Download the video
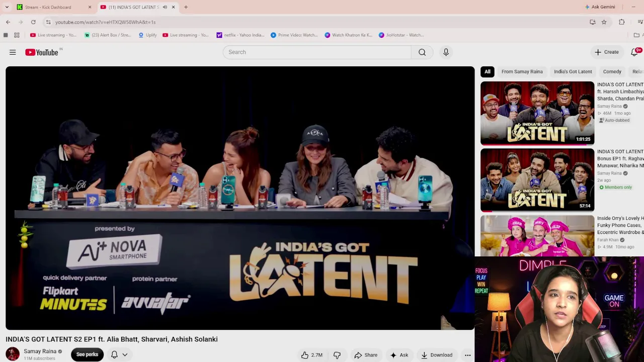The image size is (644, 362). pos(437,355)
